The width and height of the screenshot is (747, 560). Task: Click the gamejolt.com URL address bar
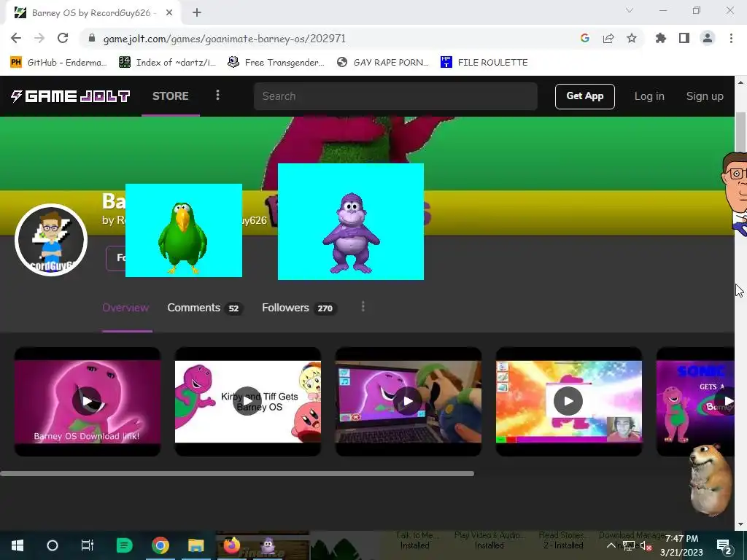pos(225,39)
